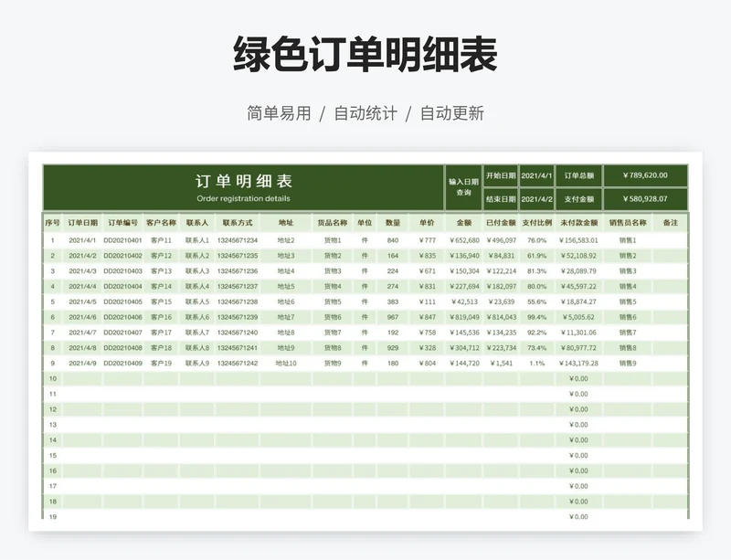Select the unpaid amount ¥143,179.28 cell
This screenshot has height=560, width=731.
(578, 363)
